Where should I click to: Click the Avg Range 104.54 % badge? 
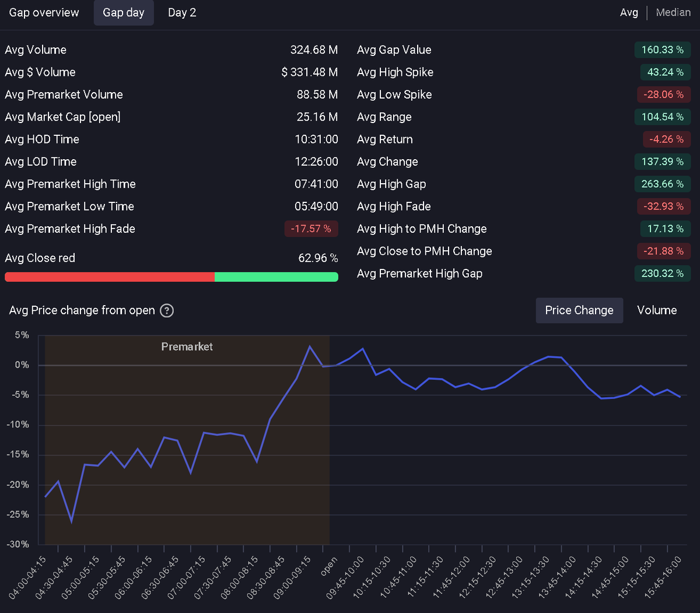point(663,117)
